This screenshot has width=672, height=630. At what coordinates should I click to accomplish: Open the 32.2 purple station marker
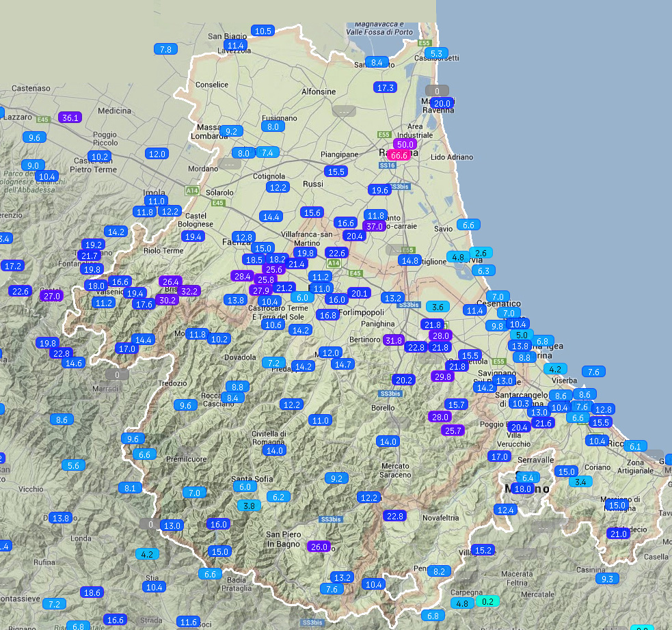(189, 291)
